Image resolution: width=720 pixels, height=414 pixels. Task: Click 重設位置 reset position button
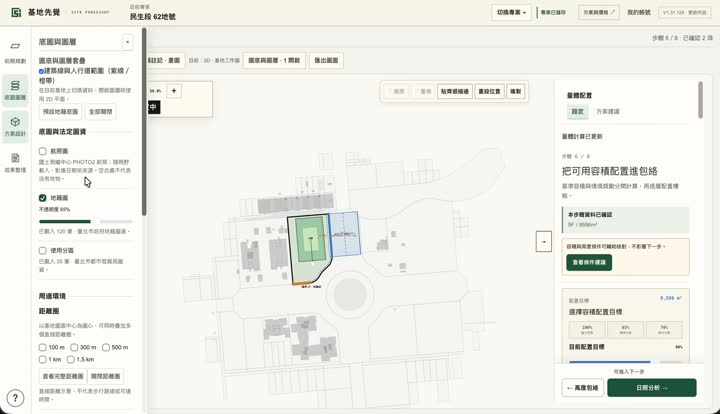(x=489, y=91)
